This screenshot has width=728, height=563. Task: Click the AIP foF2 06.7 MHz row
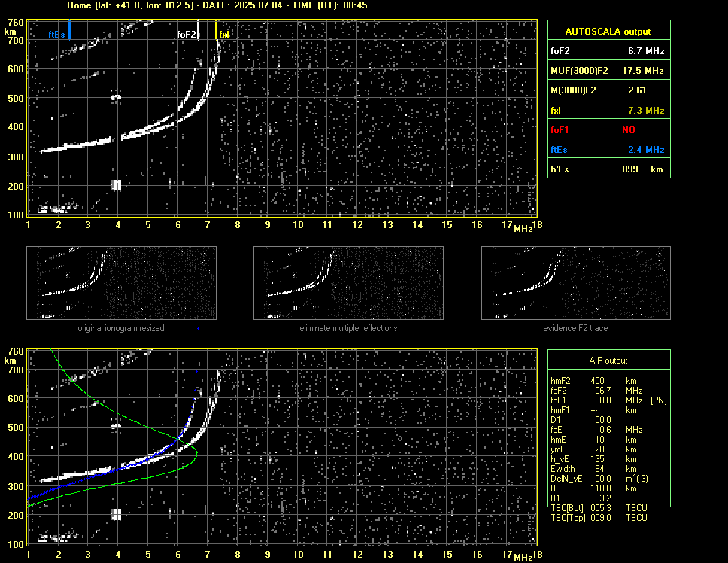click(596, 391)
